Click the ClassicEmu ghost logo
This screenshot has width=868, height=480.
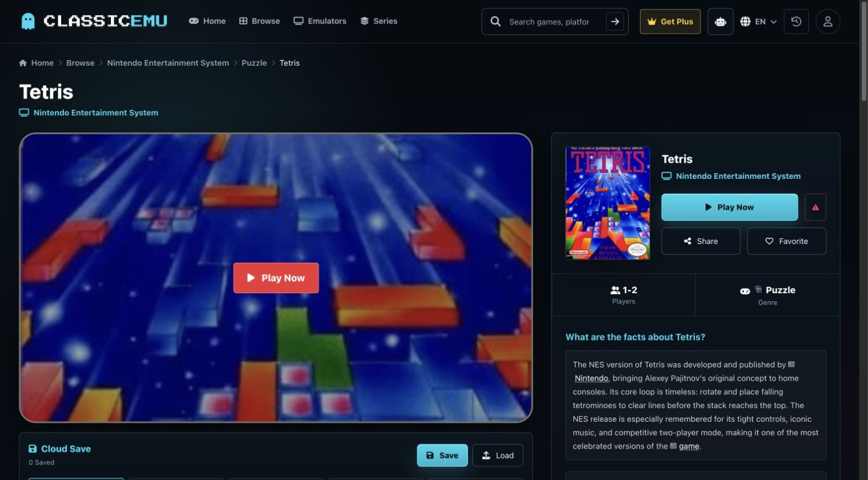coord(27,21)
